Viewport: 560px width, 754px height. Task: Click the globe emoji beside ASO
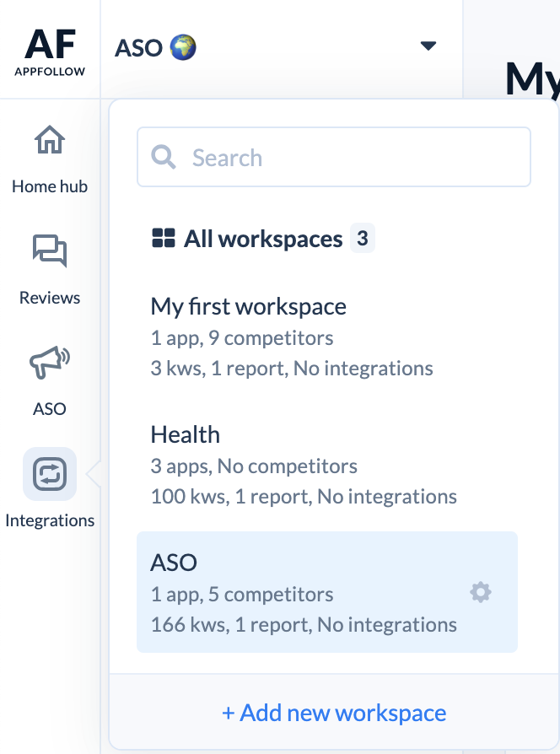tap(183, 47)
